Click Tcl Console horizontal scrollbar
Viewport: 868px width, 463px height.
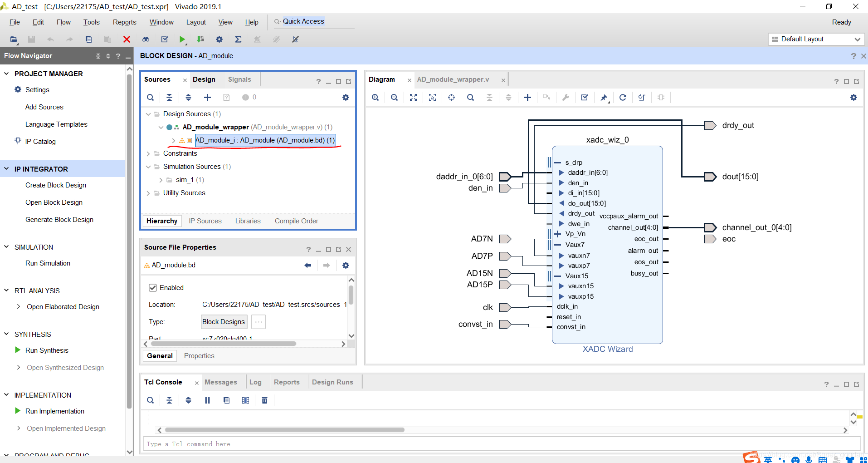click(284, 430)
